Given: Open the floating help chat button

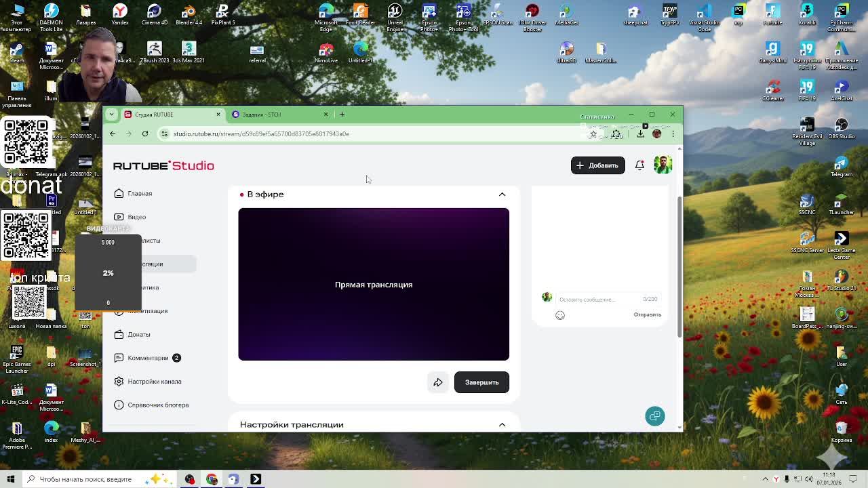Looking at the screenshot, I should 655,416.
